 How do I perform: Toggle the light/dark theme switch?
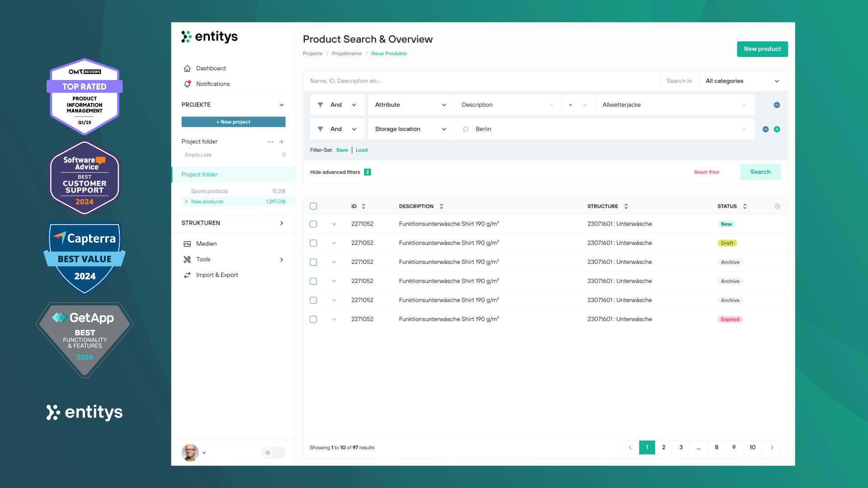click(274, 452)
